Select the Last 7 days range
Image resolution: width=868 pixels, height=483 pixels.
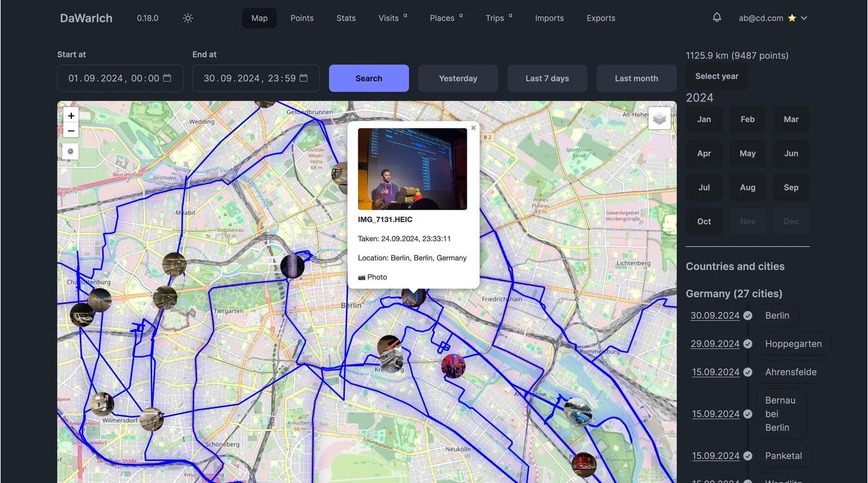pos(547,78)
